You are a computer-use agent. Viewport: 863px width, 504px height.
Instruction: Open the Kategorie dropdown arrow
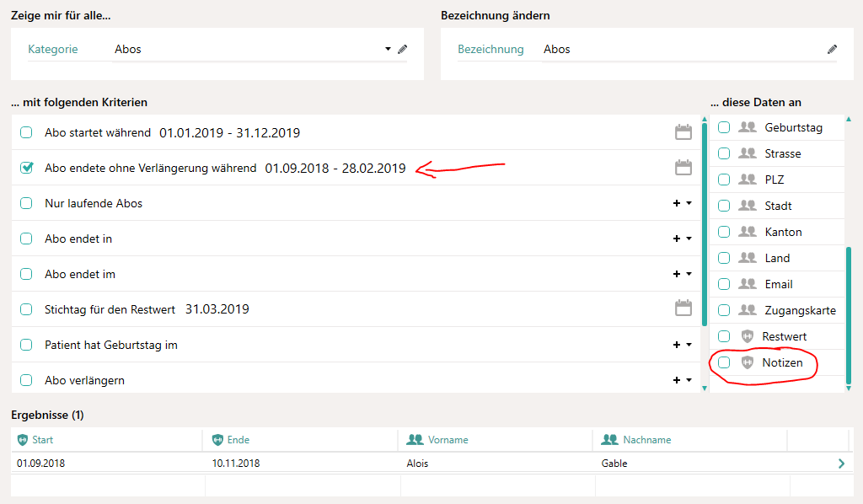(388, 49)
